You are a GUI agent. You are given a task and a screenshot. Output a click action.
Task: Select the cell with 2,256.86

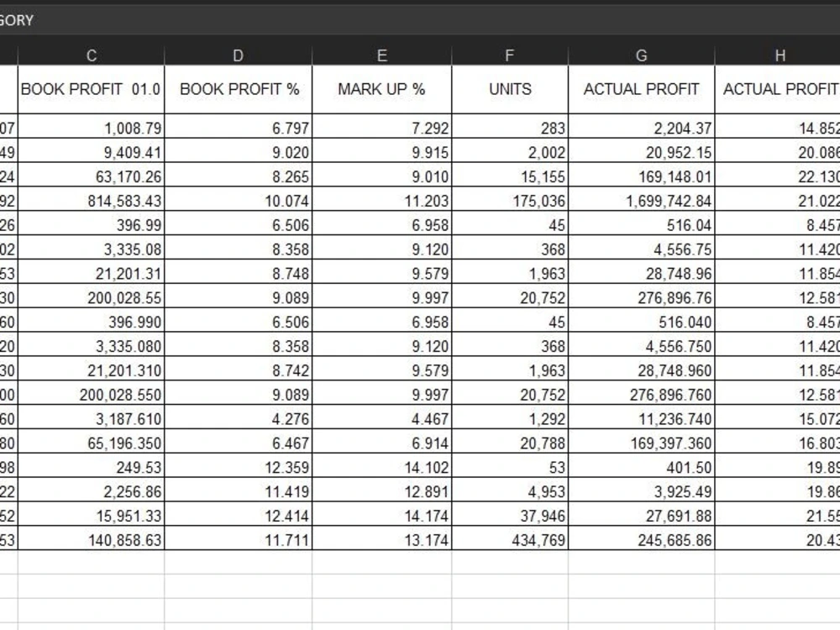click(91, 490)
